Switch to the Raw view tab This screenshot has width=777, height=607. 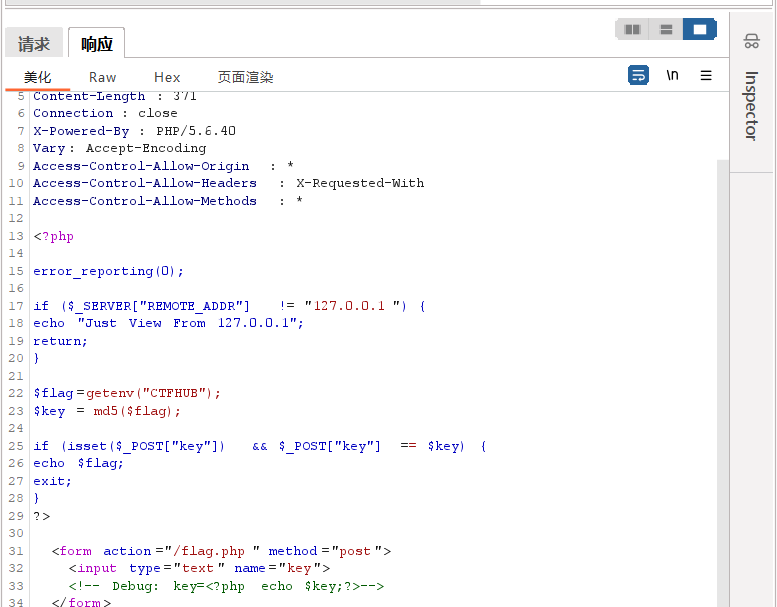pyautogui.click(x=102, y=77)
